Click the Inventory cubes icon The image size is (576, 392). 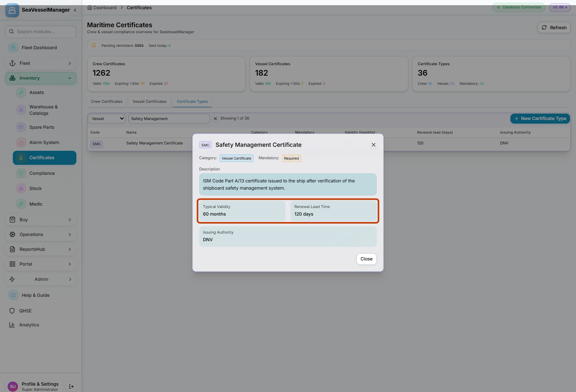(x=12, y=78)
